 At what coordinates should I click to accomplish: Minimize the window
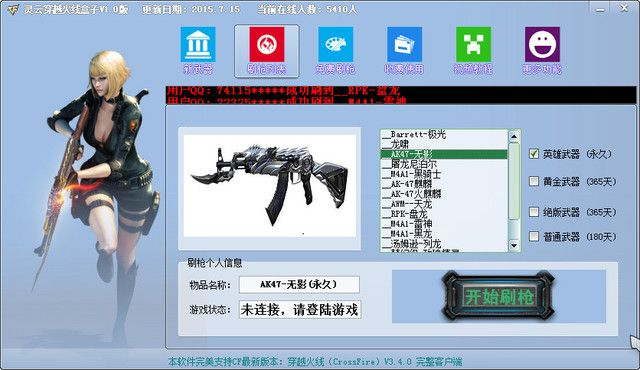pyautogui.click(x=600, y=8)
